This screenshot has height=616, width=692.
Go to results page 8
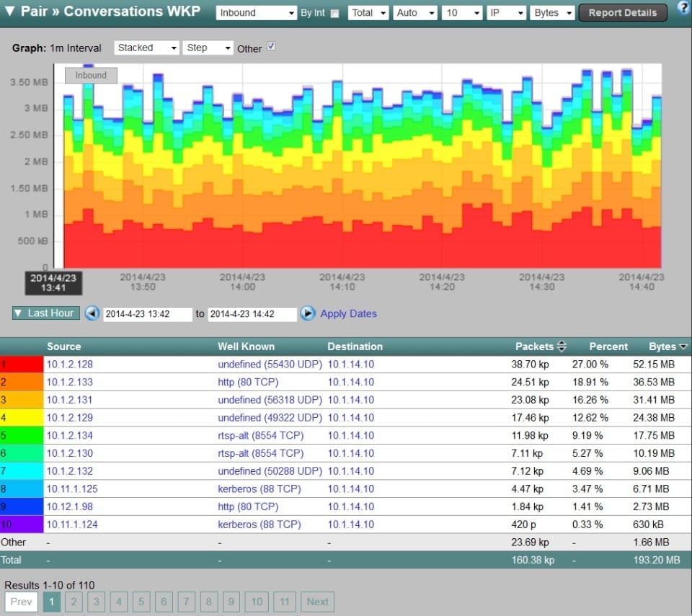(209, 602)
